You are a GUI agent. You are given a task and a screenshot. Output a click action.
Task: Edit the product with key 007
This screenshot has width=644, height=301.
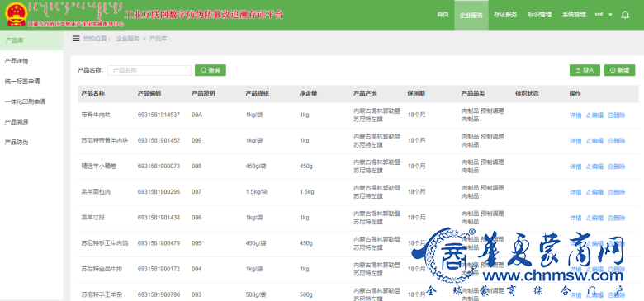[594, 192]
